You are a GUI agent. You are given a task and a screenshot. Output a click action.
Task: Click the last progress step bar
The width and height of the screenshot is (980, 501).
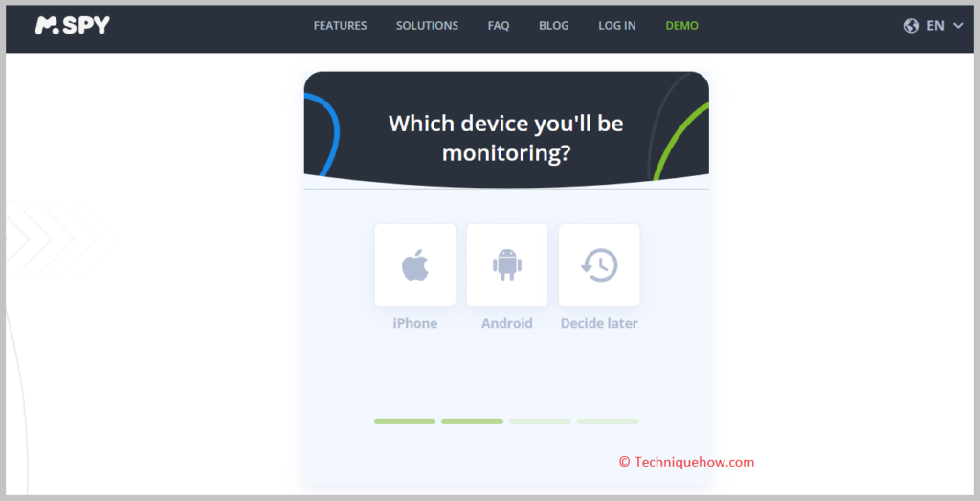(x=608, y=421)
